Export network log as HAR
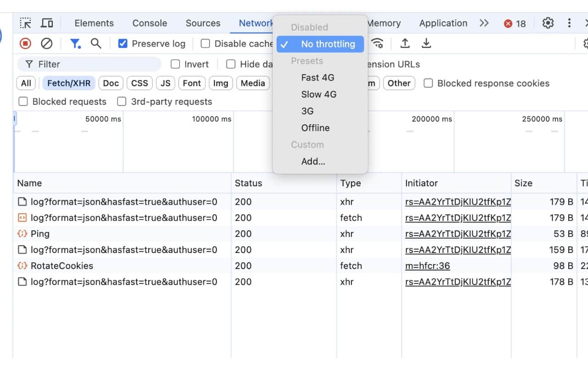The width and height of the screenshot is (588, 368). tap(426, 43)
